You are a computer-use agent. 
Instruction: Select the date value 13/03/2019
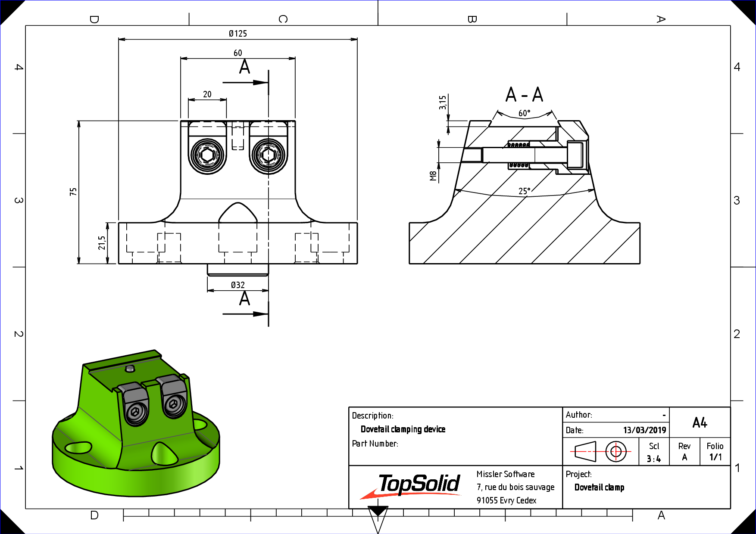(645, 430)
